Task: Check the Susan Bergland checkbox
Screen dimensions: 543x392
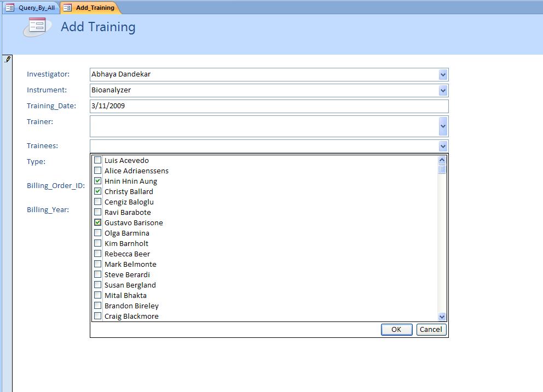Action: (98, 284)
